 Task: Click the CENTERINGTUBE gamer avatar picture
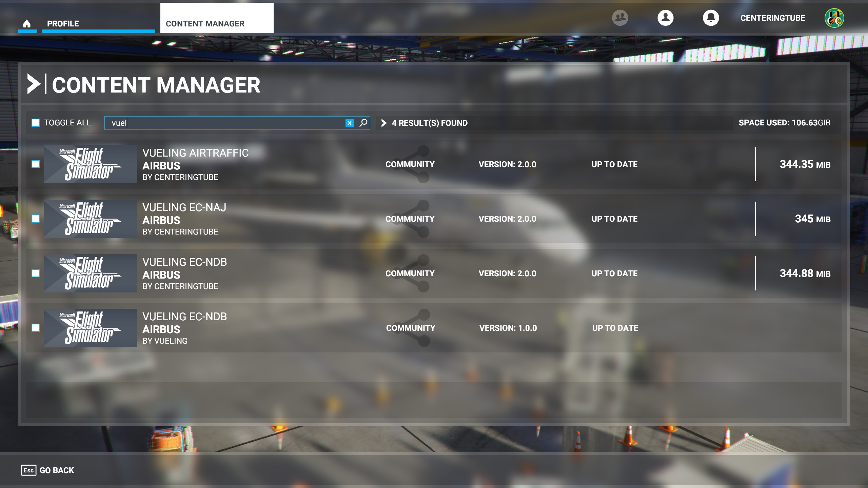pos(834,18)
